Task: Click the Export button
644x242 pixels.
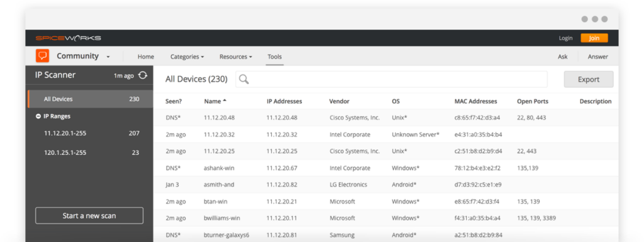Action: tap(589, 79)
